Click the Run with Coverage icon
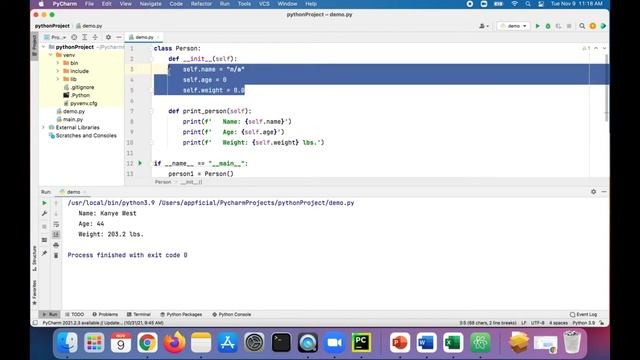Image resolution: width=640 pixels, height=360 pixels. pyautogui.click(x=558, y=26)
